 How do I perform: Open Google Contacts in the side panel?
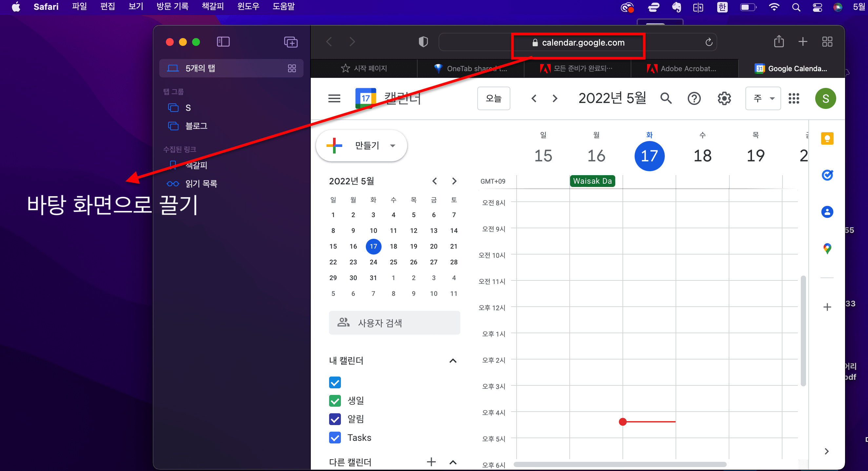tap(827, 212)
